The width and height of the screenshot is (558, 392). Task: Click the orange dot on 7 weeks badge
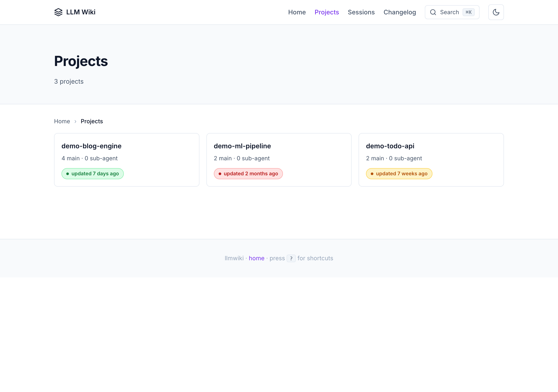point(372,174)
